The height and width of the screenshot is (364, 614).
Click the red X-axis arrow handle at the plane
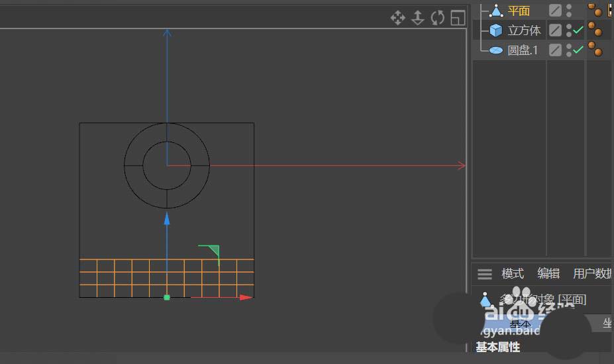pos(246,298)
